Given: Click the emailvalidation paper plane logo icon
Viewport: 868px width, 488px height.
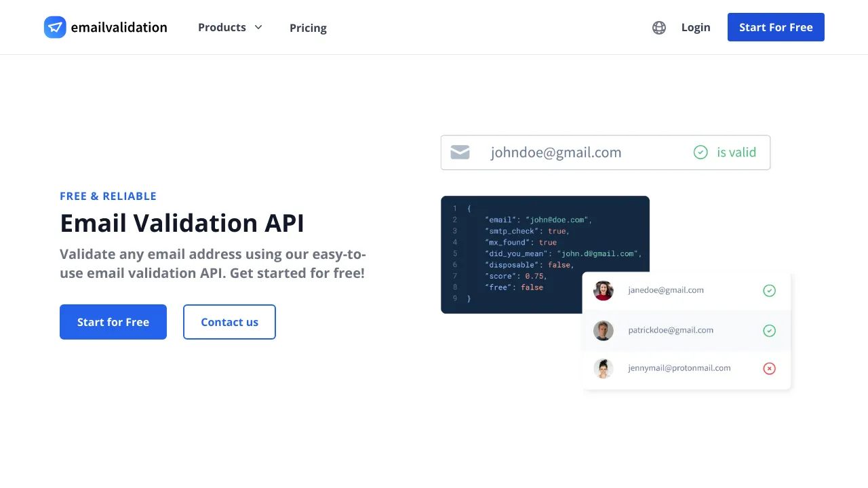Looking at the screenshot, I should [x=55, y=27].
